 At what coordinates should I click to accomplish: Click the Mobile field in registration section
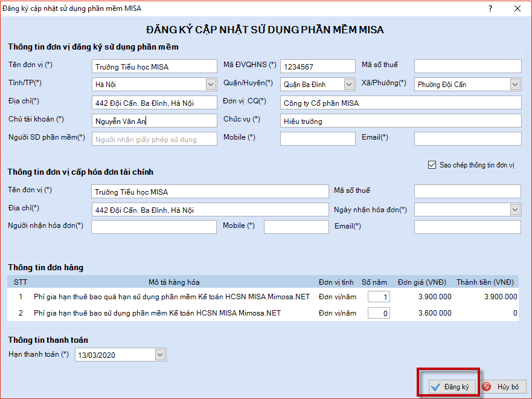click(x=318, y=139)
